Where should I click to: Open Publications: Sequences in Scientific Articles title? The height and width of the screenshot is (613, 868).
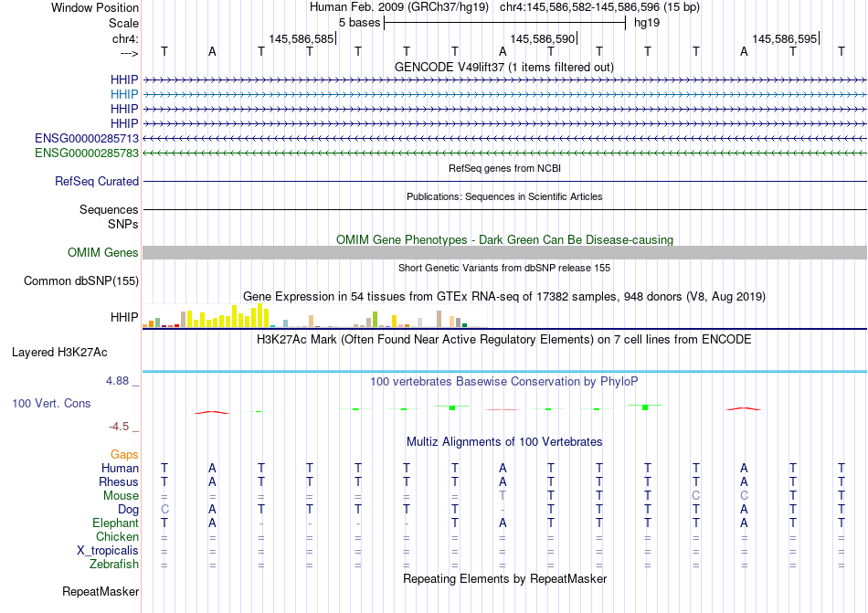click(504, 196)
